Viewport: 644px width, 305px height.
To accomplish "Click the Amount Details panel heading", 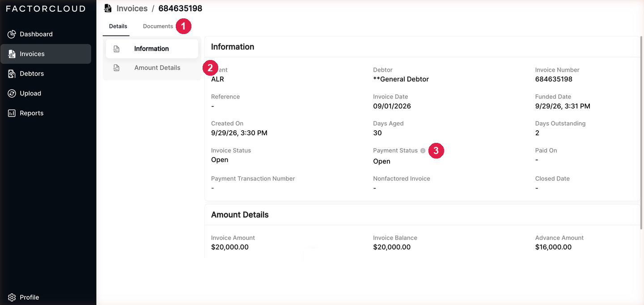I will pyautogui.click(x=240, y=215).
